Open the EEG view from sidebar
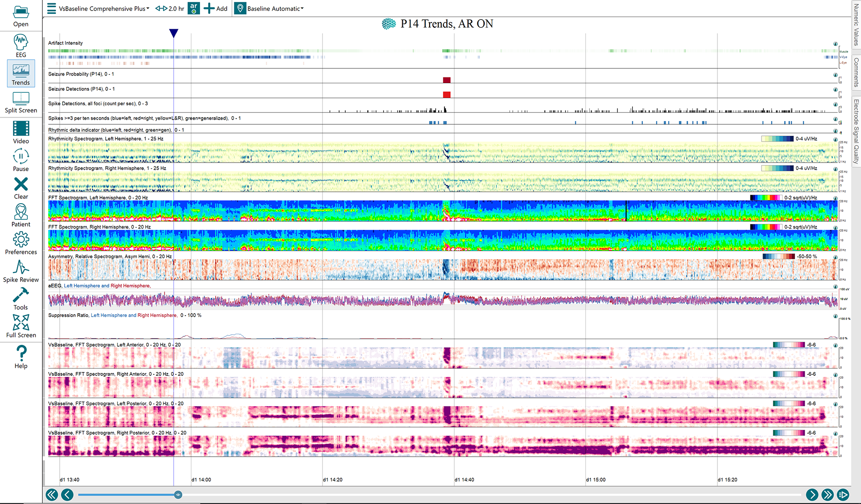 (x=21, y=45)
